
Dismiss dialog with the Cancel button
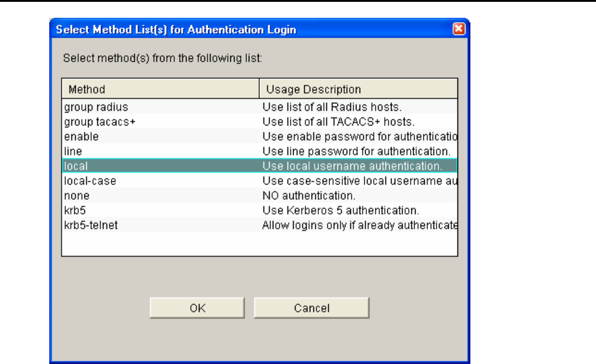312,308
